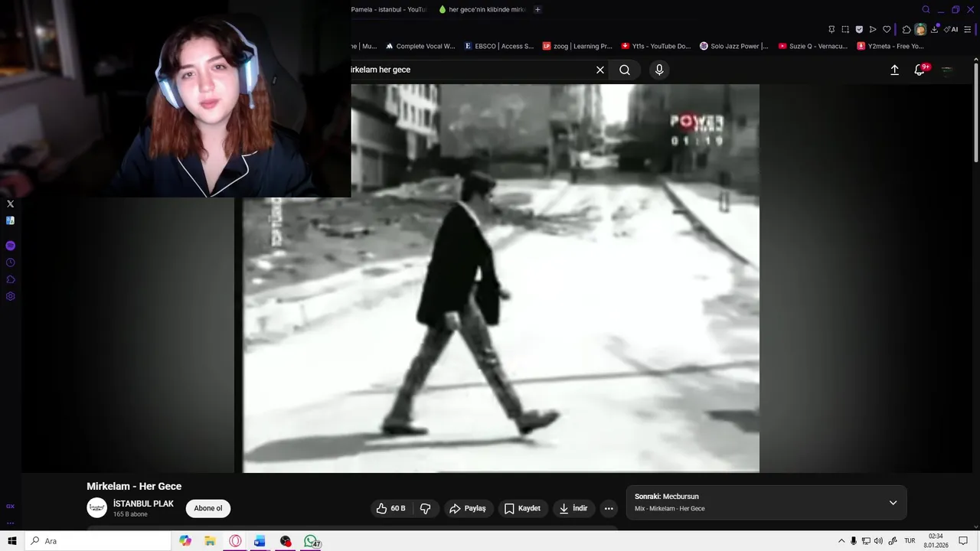Click the heart bookmark icon in toolbar
980x551 pixels.
tap(887, 29)
